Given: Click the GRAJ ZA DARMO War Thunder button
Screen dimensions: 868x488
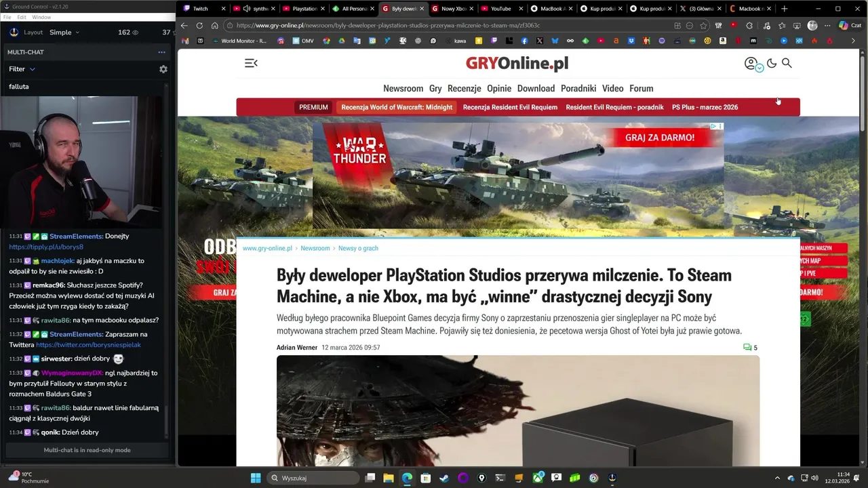Looking at the screenshot, I should [x=660, y=138].
